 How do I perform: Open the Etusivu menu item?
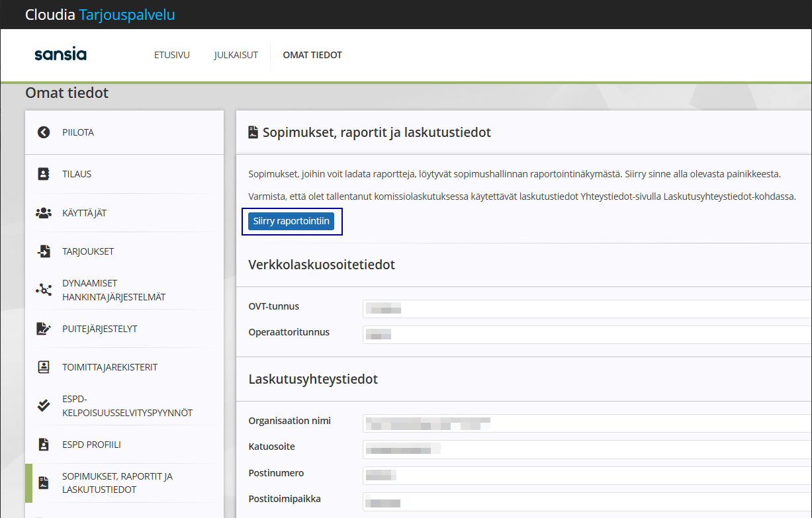(172, 55)
